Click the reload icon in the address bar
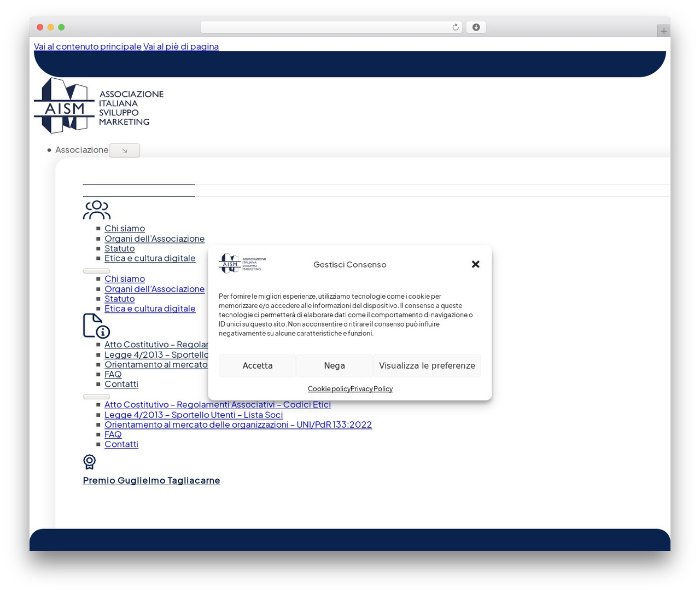This screenshot has height=593, width=700. [x=455, y=27]
